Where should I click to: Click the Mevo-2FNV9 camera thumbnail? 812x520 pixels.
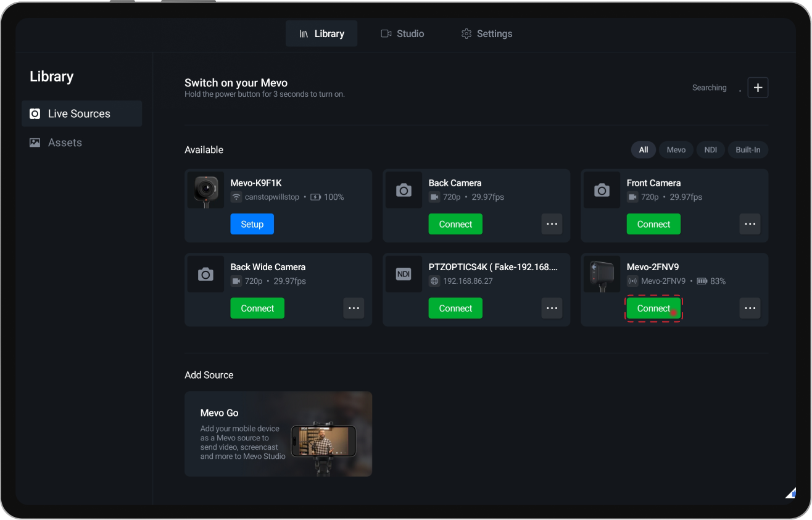(602, 274)
